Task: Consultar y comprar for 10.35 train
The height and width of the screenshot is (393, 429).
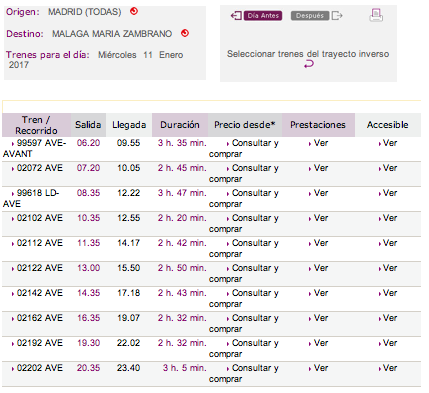Action: 244,223
